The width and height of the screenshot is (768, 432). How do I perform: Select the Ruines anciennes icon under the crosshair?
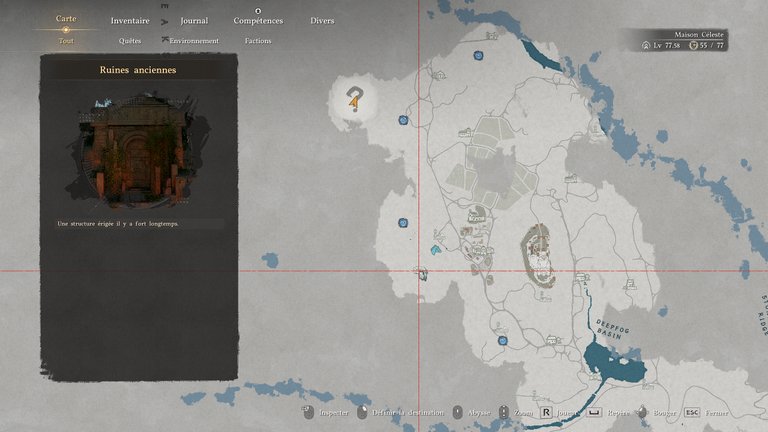[424, 273]
